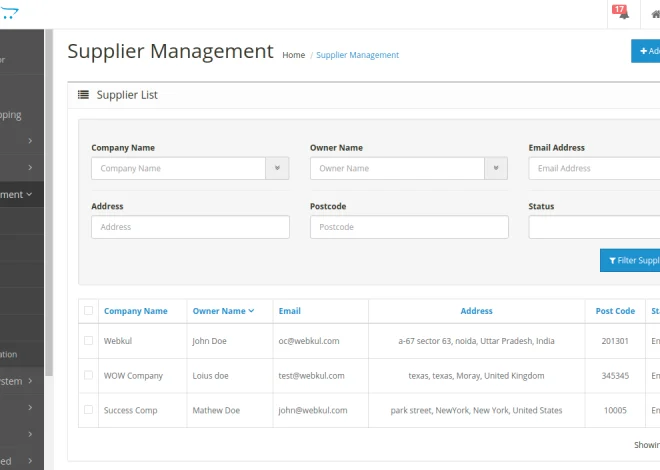Click the Postcode filter field
The width and height of the screenshot is (660, 470).
click(409, 227)
